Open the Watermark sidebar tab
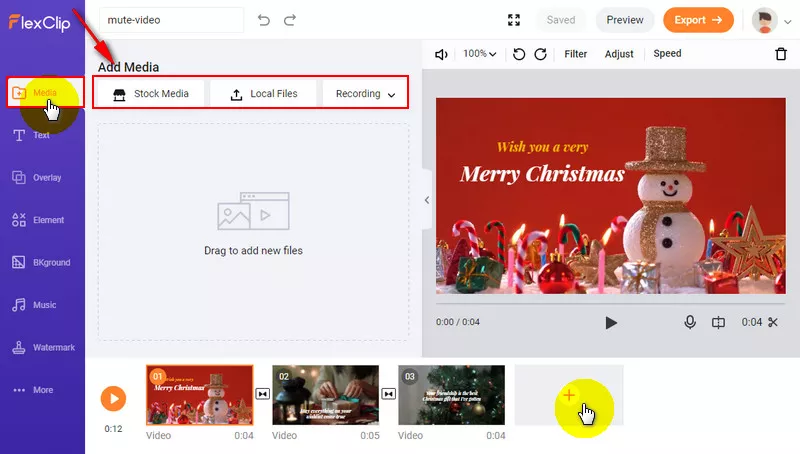The height and width of the screenshot is (454, 800). click(43, 347)
